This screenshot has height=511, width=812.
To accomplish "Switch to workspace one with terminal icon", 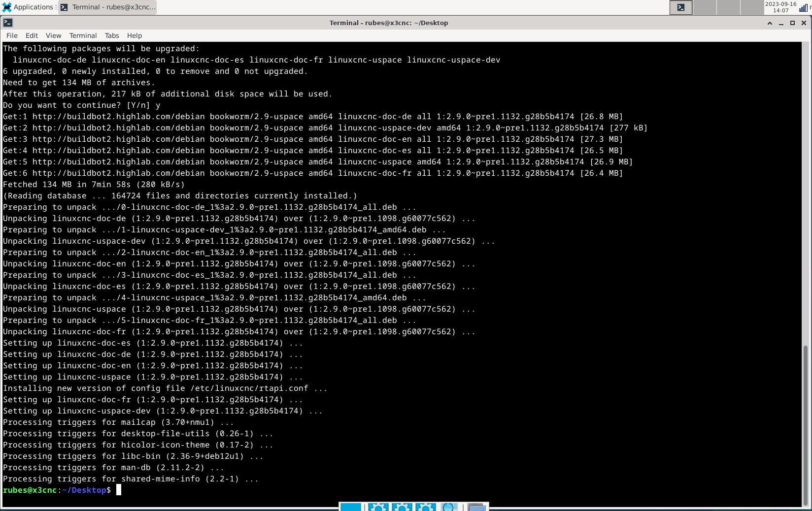I will click(x=681, y=7).
